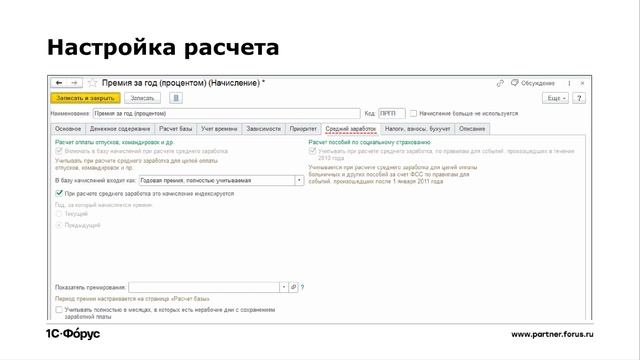Edit the Наименование field
This screenshot has width=640, height=360.
[x=227, y=113]
